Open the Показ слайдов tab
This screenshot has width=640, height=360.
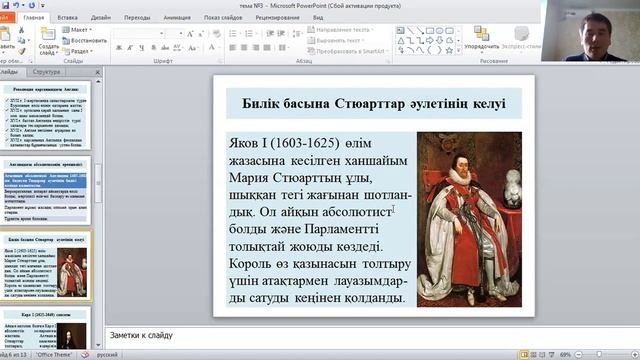(x=223, y=18)
